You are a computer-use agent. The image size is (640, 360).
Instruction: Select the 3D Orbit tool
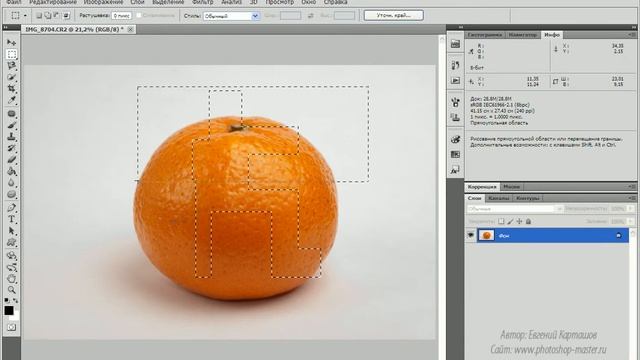tap(11, 268)
